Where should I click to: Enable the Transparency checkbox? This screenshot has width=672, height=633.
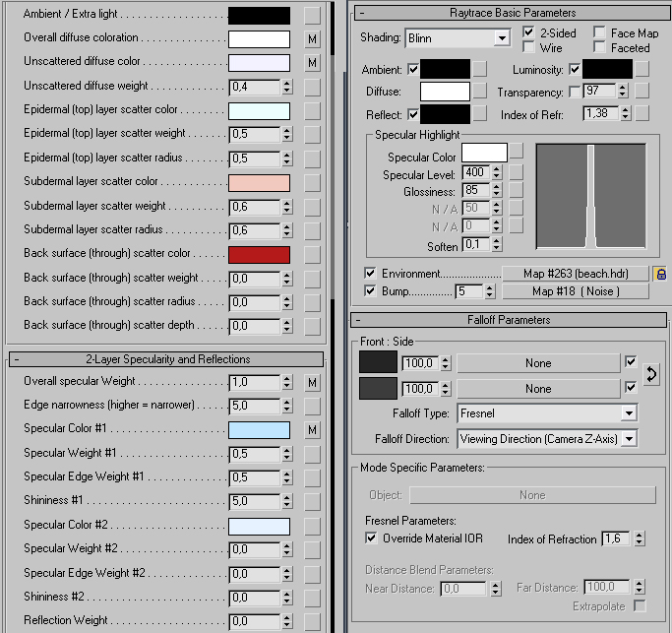575,92
